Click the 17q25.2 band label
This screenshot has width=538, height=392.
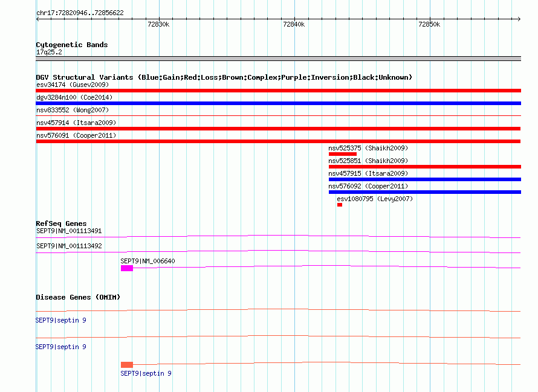[x=49, y=52]
